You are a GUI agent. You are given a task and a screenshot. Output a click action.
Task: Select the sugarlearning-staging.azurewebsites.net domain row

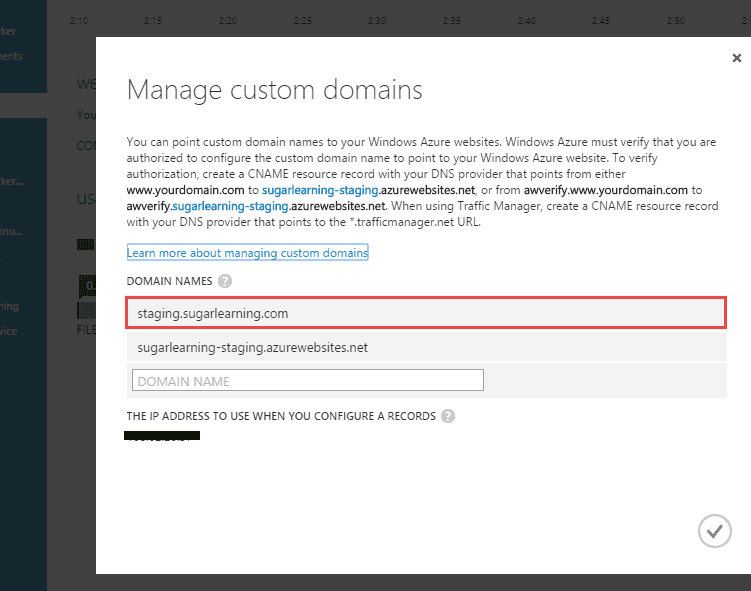click(x=426, y=348)
